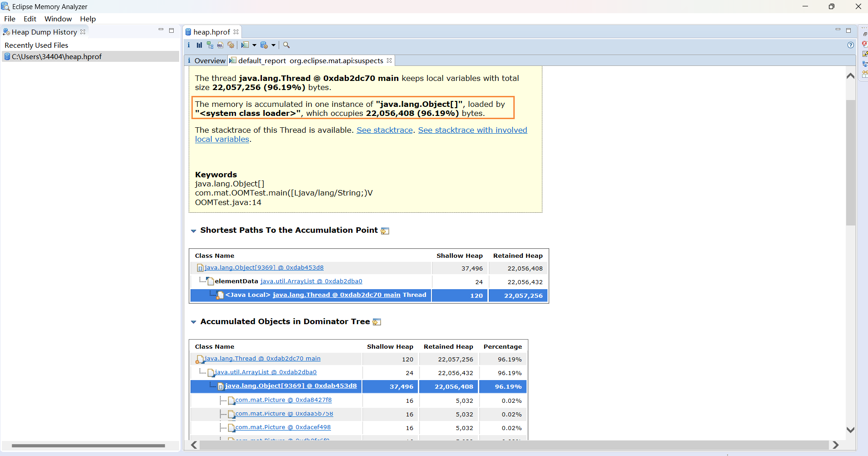Open the Compare Basket icon in right trim

tap(864, 74)
